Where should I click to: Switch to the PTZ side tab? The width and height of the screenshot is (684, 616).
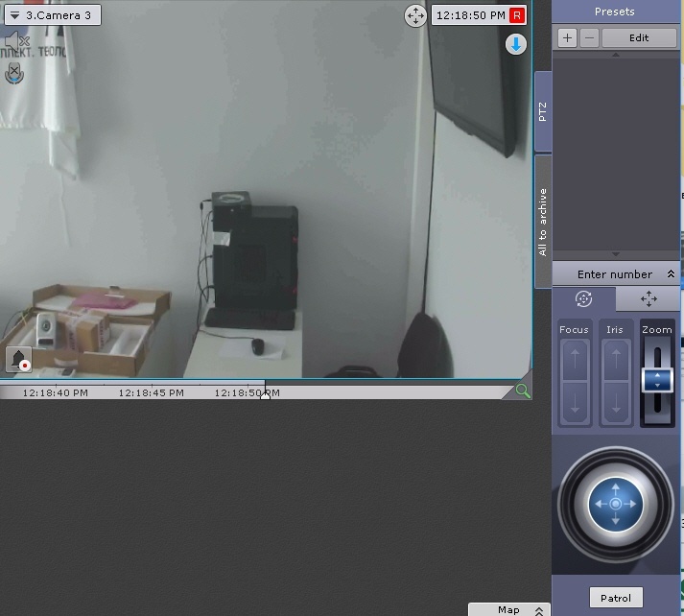click(543, 110)
